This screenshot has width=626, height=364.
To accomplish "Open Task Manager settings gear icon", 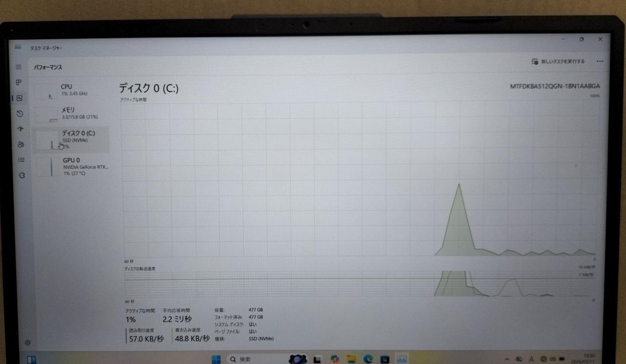I will point(28,343).
